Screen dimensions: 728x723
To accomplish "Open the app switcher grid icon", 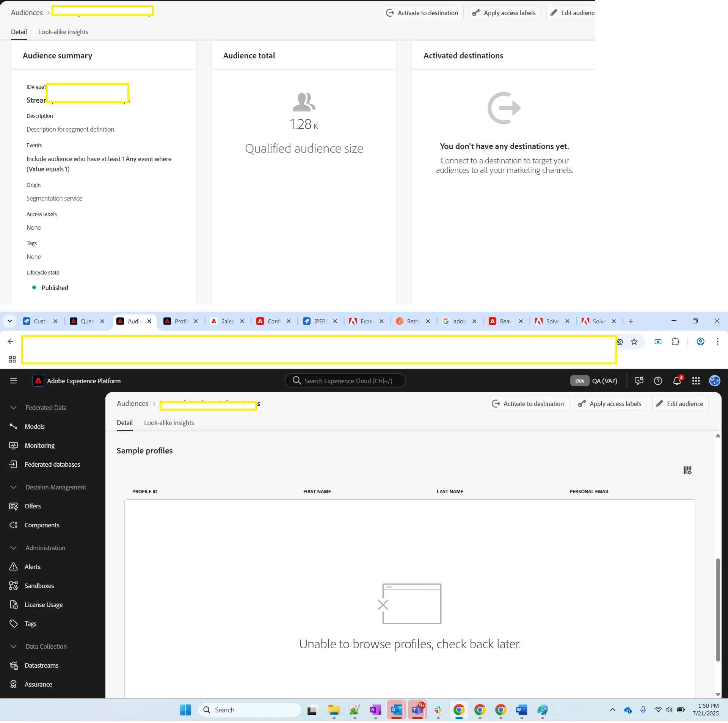I will pos(696,381).
